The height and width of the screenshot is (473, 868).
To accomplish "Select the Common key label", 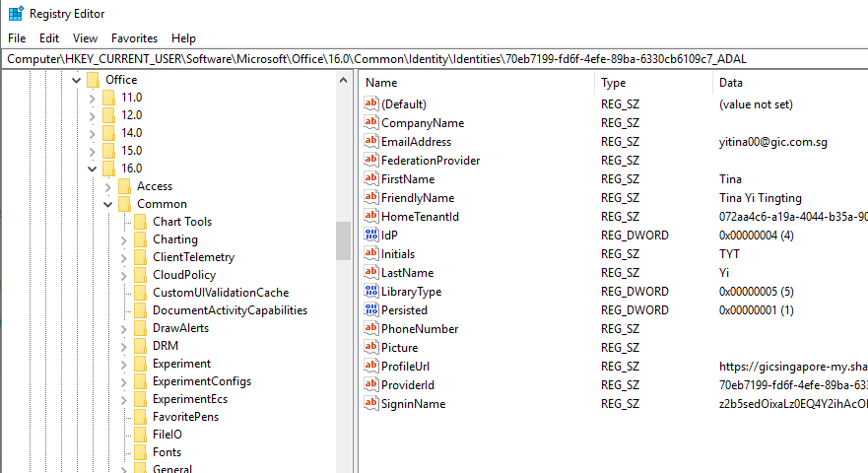I will (x=162, y=204).
